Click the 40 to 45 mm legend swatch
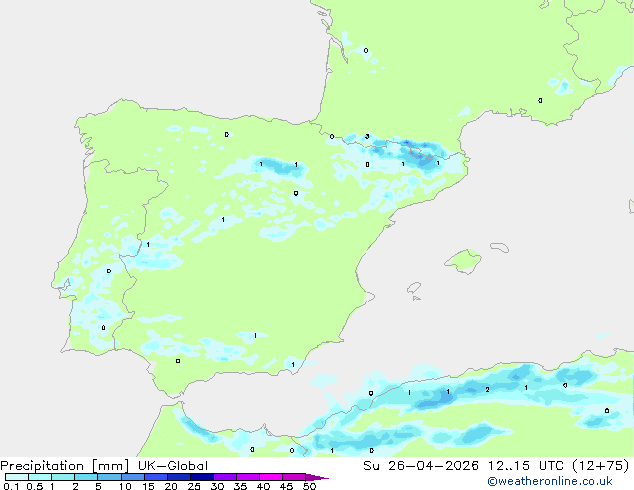Screen dimensions: 634x490 [271, 477]
